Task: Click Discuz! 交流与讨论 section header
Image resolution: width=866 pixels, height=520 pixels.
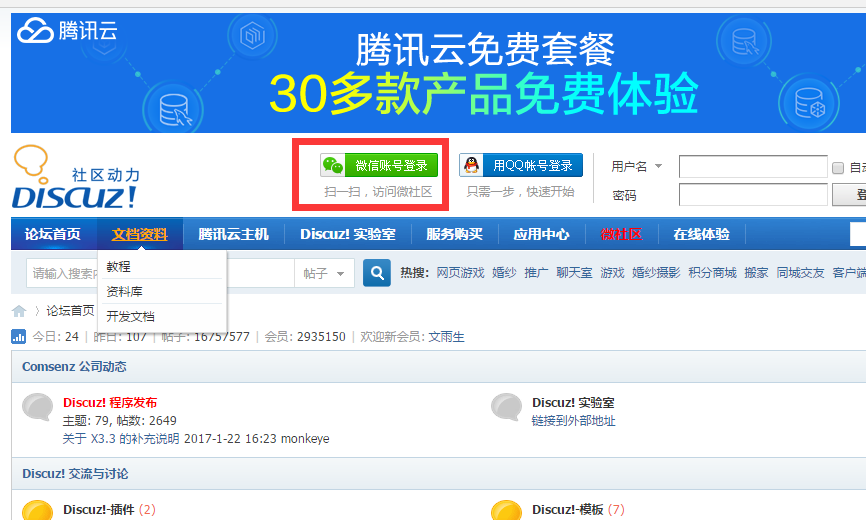Action: [75, 474]
